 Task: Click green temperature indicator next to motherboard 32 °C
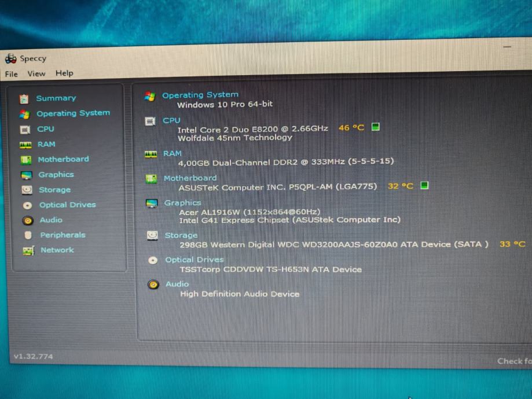tap(424, 186)
